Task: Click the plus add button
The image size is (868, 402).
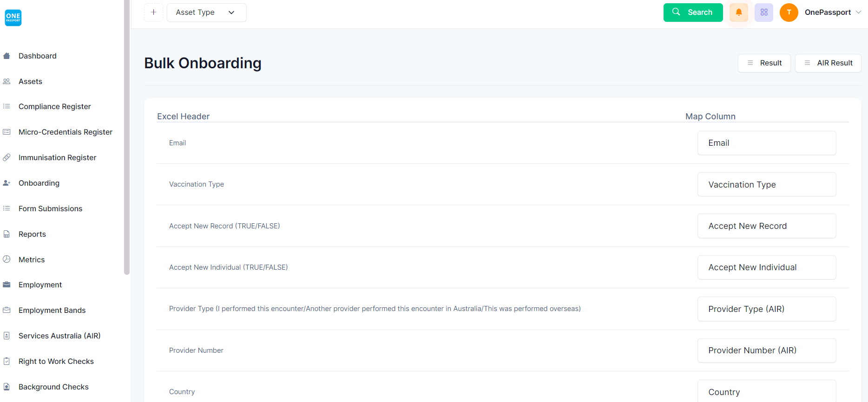Action: click(153, 13)
